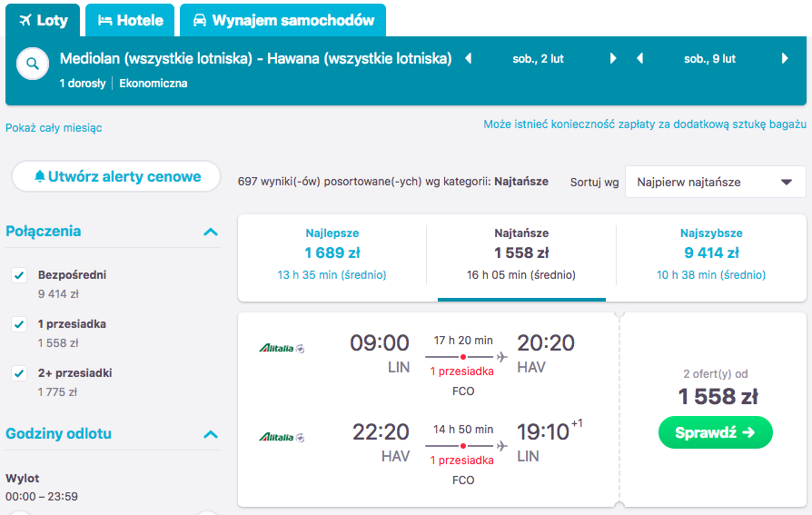Click the magnifying glass search icon
Image resolution: width=812 pixels, height=515 pixels.
point(33,64)
